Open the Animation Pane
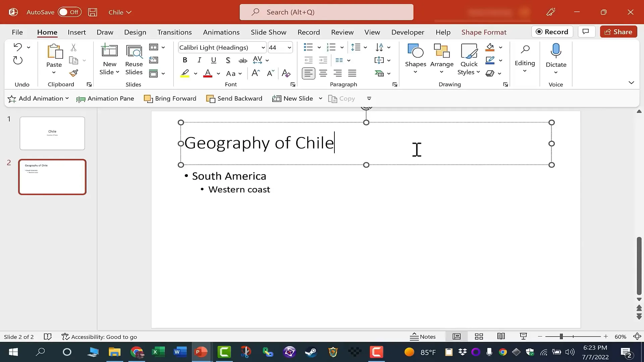The image size is (644, 362). 105,99
